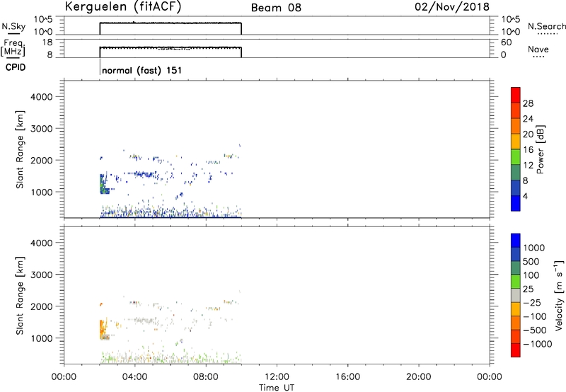Click the Nave legend label

pos(538,50)
